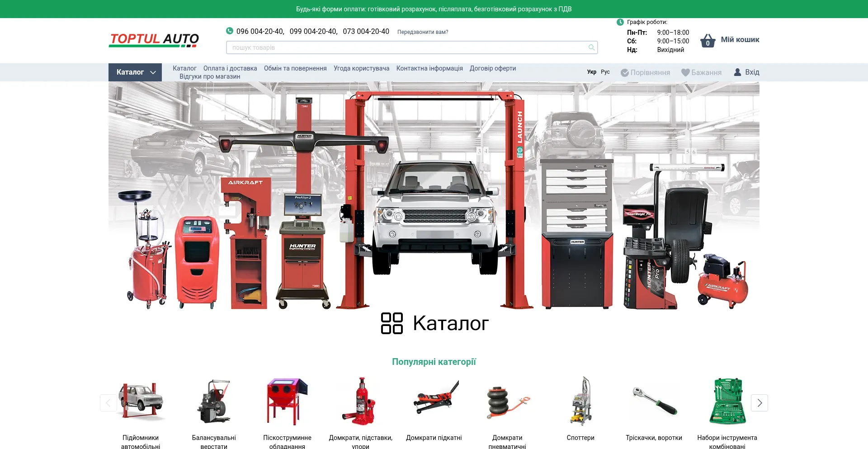The height and width of the screenshot is (449, 868).
Task: Open Оплата і доставка page
Action: coord(230,68)
